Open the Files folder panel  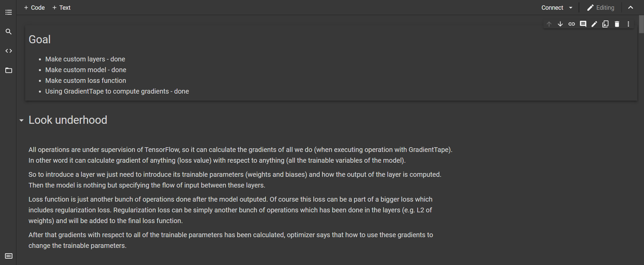(9, 70)
